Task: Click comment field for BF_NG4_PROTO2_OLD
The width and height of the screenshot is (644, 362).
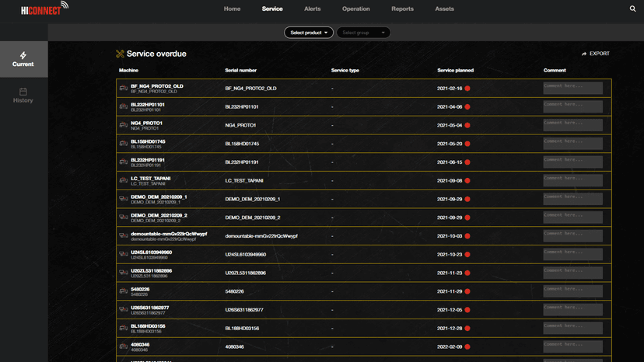Action: point(572,88)
